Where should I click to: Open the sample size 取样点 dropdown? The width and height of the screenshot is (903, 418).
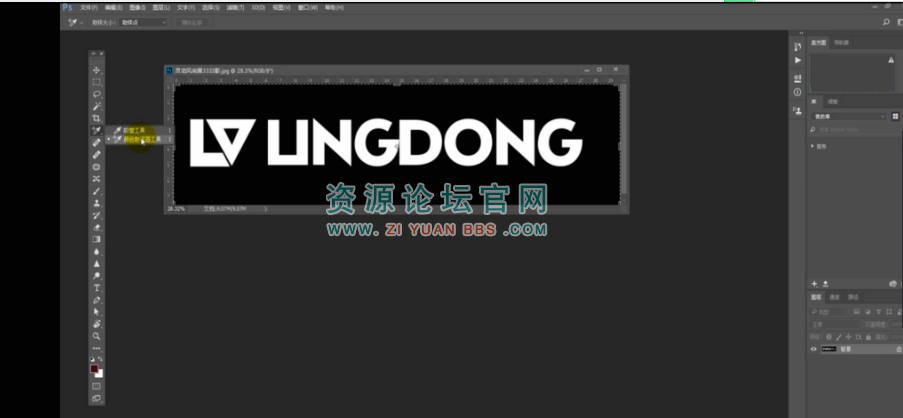tap(143, 22)
